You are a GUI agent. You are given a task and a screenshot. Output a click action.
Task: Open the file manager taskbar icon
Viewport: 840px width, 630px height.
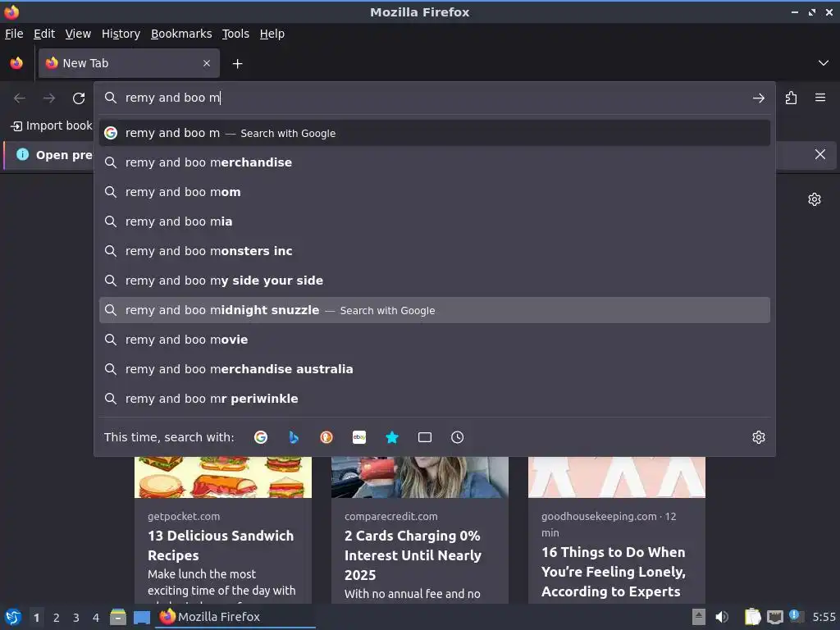pos(118,617)
